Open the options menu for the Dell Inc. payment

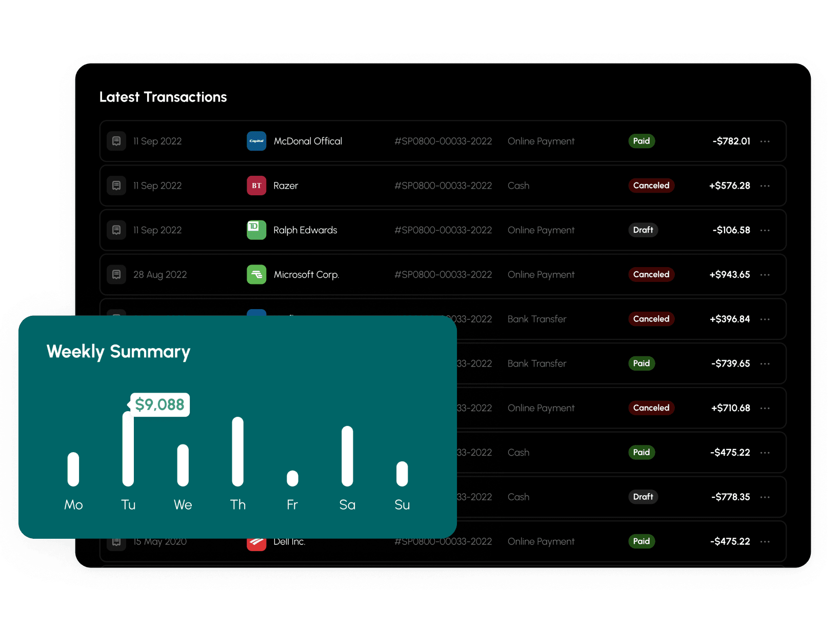(765, 541)
